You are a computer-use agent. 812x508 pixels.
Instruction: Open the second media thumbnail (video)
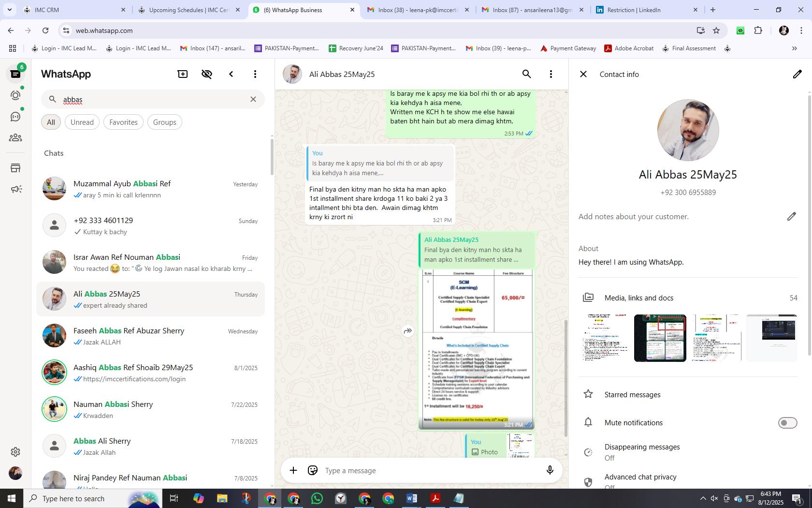pyautogui.click(x=660, y=338)
